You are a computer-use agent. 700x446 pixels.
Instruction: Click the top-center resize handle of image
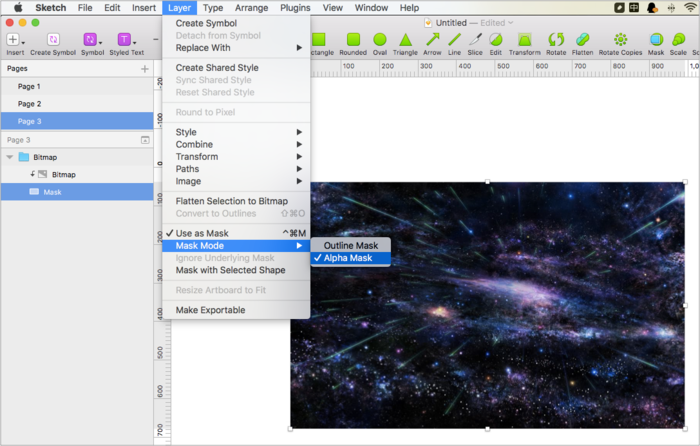click(x=488, y=182)
